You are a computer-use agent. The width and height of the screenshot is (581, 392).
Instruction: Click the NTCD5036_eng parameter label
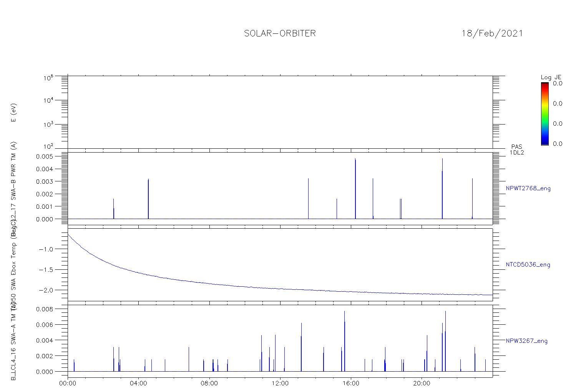point(528,265)
